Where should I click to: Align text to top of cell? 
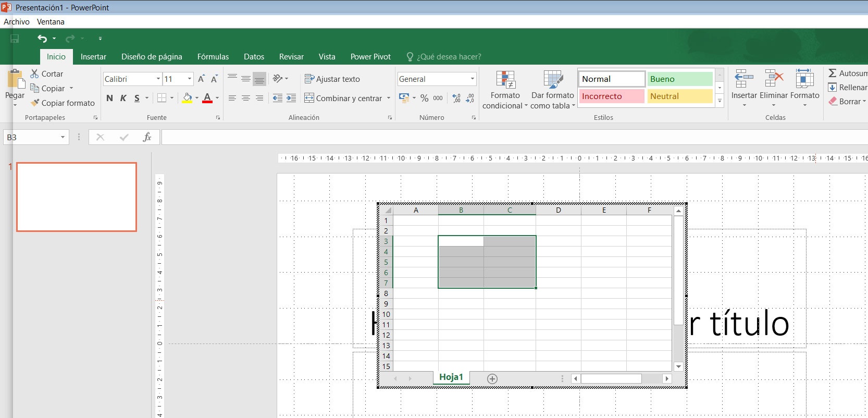tap(232, 79)
